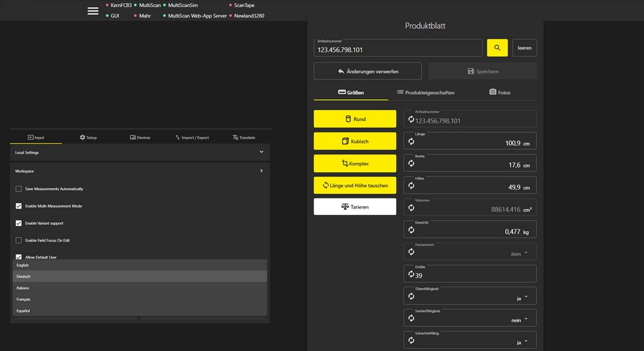Image resolution: width=644 pixels, height=351 pixels.
Task: Toggle Enable Field Focus On Edit
Action: [19, 240]
